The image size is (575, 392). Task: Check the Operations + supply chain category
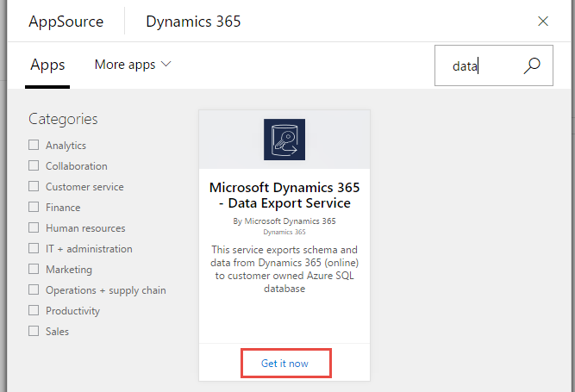pyautogui.click(x=34, y=289)
